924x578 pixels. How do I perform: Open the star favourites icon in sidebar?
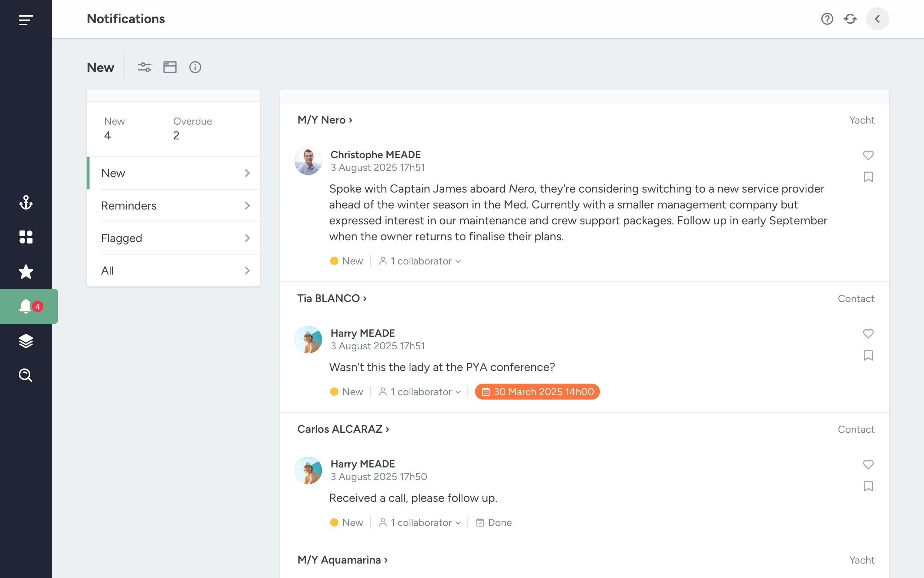pos(26,272)
